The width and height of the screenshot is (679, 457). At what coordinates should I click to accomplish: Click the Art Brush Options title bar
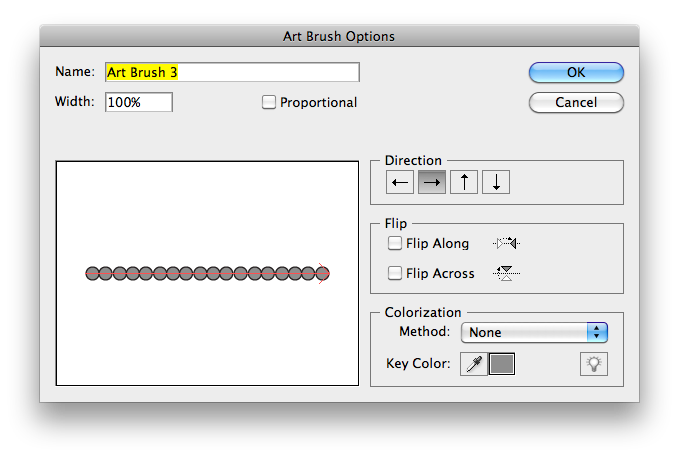pos(339,36)
